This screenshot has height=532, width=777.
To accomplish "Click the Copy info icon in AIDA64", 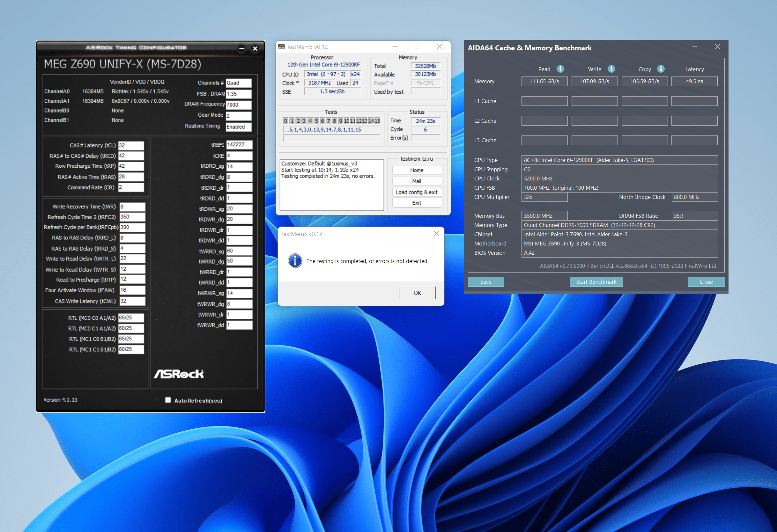I will click(661, 69).
